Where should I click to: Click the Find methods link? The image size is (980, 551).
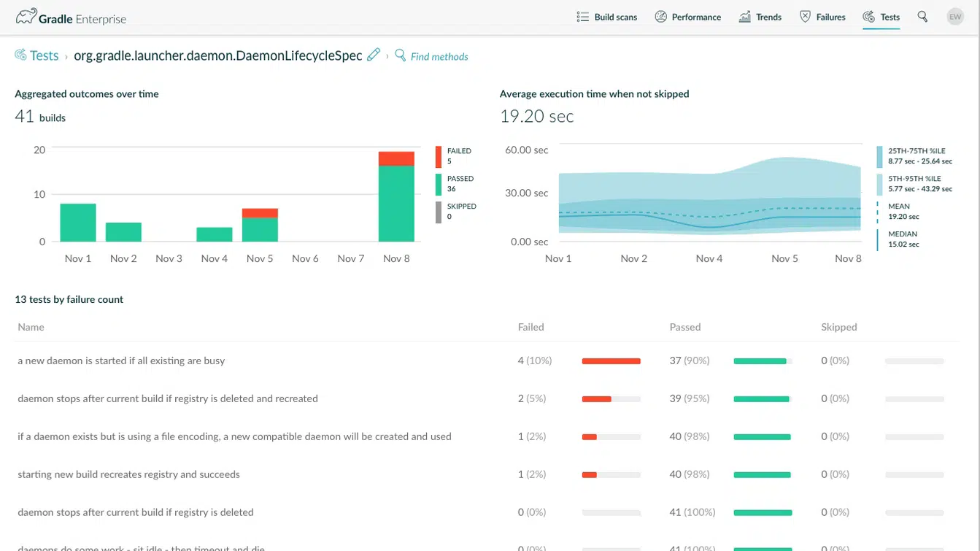coord(439,57)
